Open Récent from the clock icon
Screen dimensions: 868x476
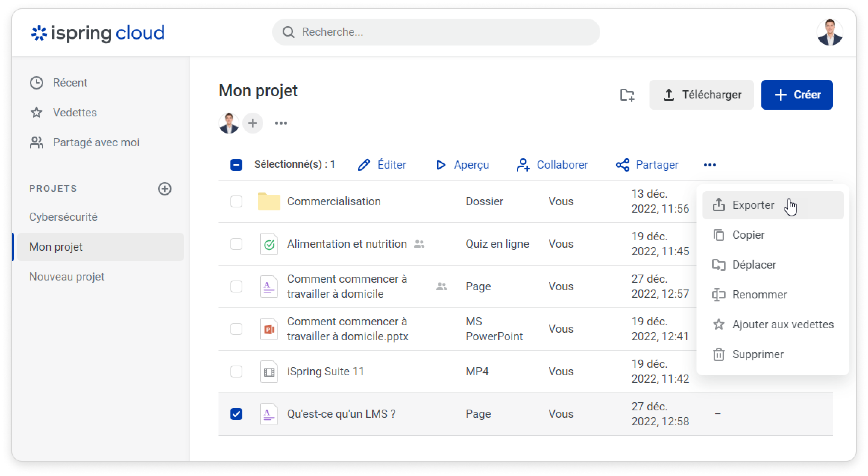pyautogui.click(x=37, y=83)
